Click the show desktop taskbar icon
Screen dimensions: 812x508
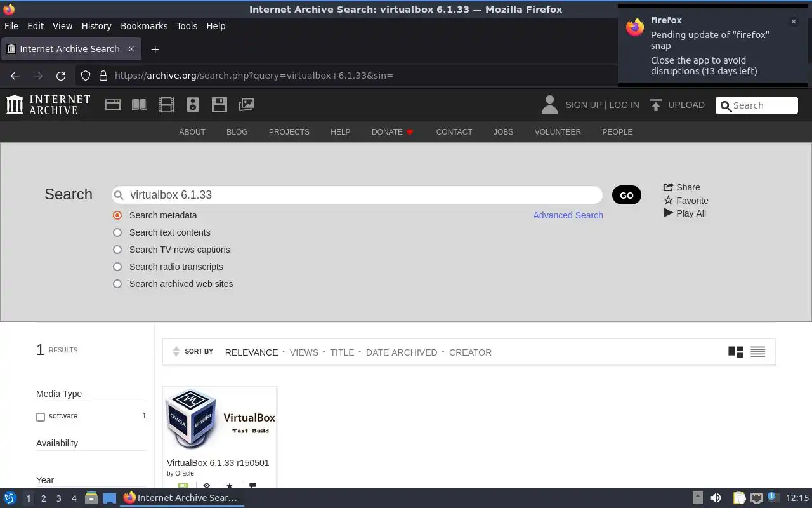(x=110, y=498)
